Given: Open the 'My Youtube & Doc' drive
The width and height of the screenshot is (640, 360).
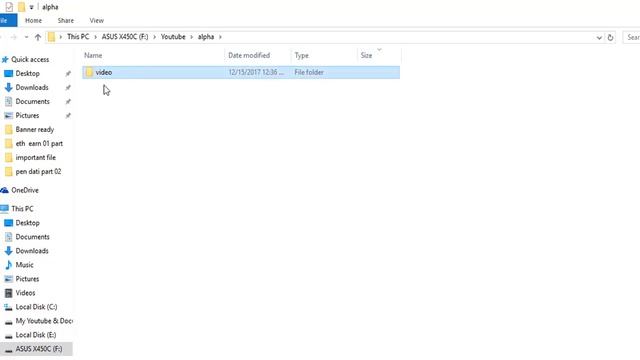Looking at the screenshot, I should [x=44, y=321].
